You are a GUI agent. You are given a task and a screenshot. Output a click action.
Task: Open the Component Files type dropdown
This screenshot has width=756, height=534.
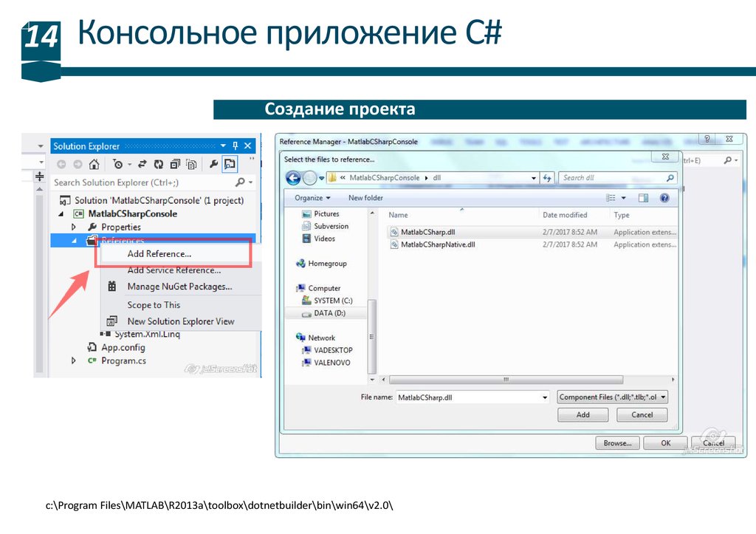pyautogui.click(x=613, y=397)
